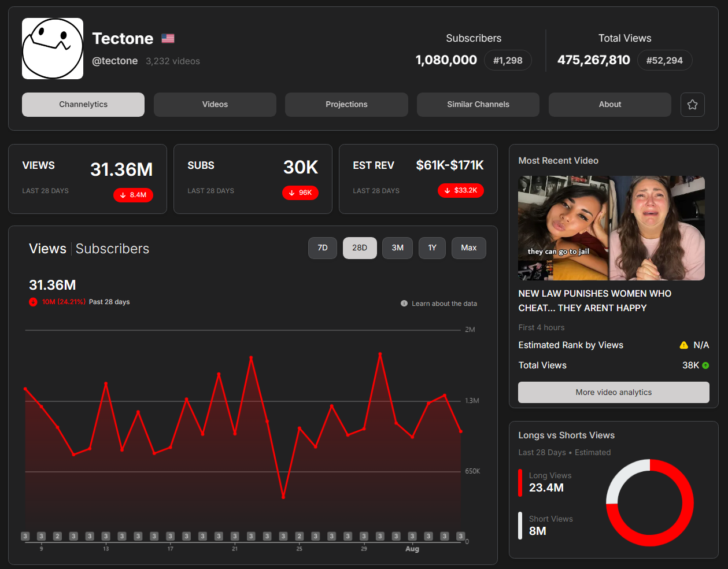Open the most recent video thumbnail
Screen dimensions: 728x569
[x=611, y=228]
